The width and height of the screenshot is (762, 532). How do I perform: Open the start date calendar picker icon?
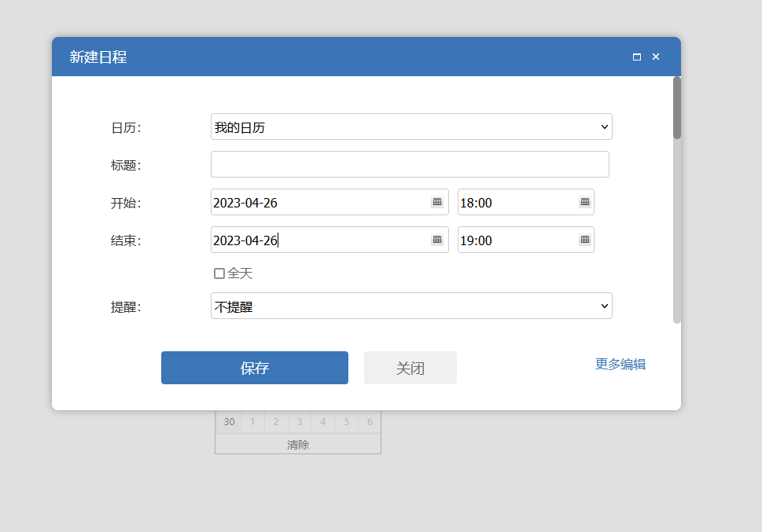click(x=437, y=202)
